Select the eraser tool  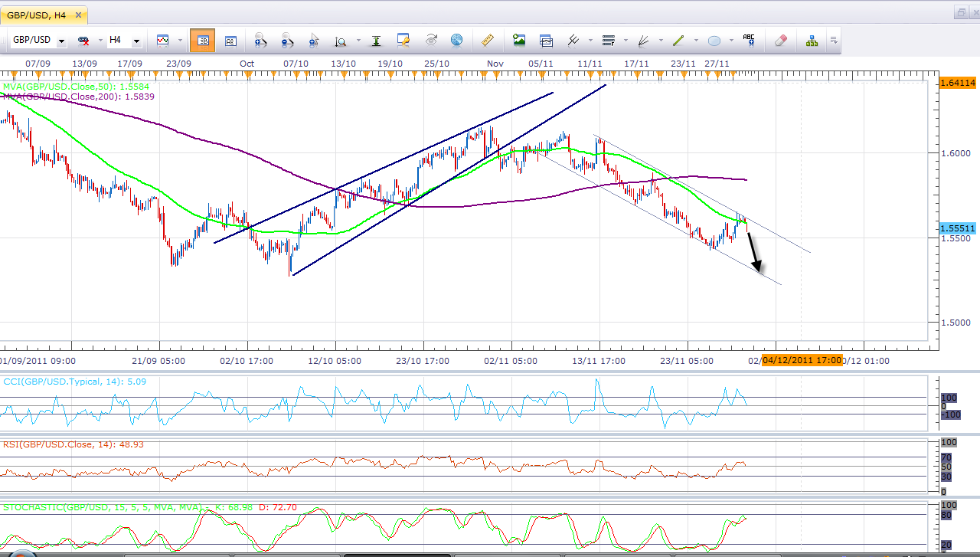point(780,41)
